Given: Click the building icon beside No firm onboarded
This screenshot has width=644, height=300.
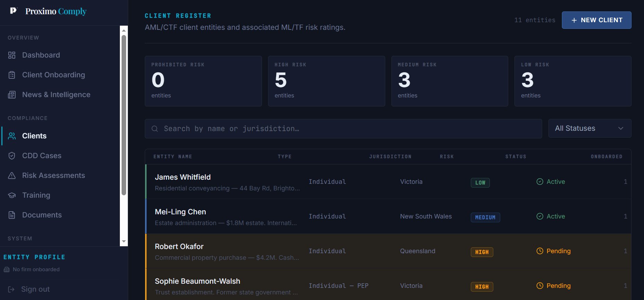Looking at the screenshot, I should [x=7, y=269].
